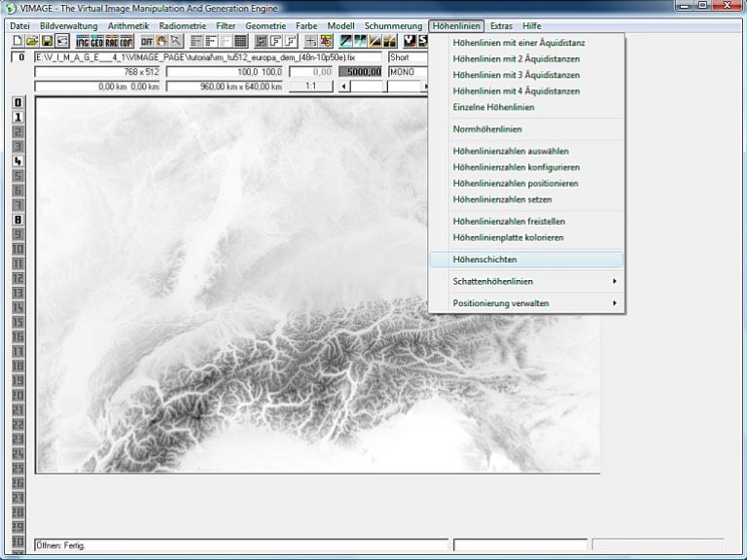The height and width of the screenshot is (560, 747).
Task: Toggle image slot 8 in left sidebar
Action: 18,220
